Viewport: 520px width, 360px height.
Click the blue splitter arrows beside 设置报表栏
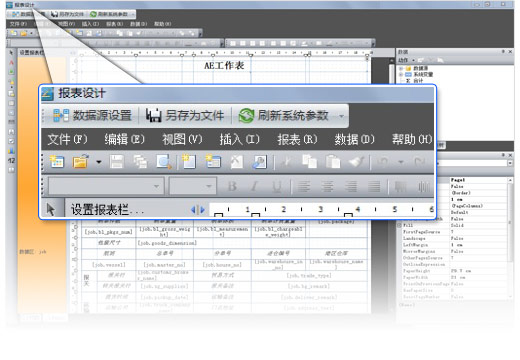(x=198, y=210)
